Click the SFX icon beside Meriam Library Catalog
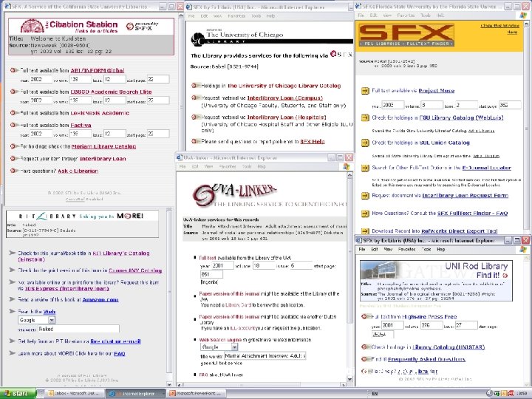The height and width of the screenshot is (399, 532). point(14,146)
